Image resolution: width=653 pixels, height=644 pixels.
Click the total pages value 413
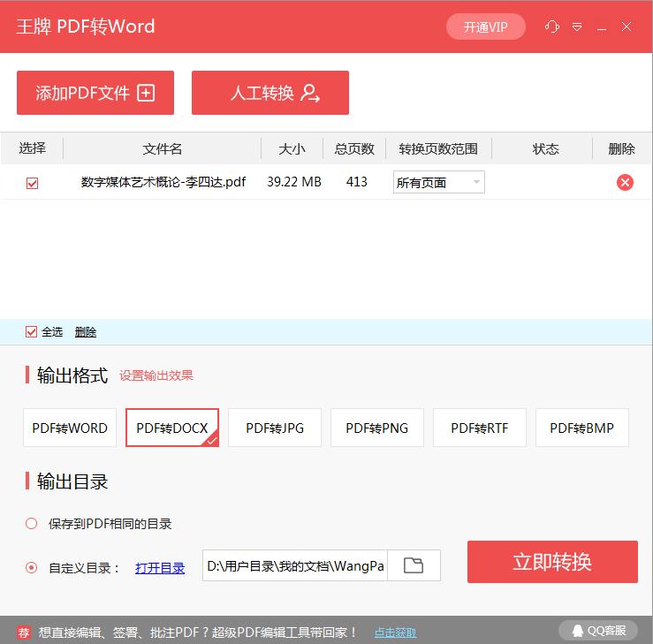coord(356,182)
